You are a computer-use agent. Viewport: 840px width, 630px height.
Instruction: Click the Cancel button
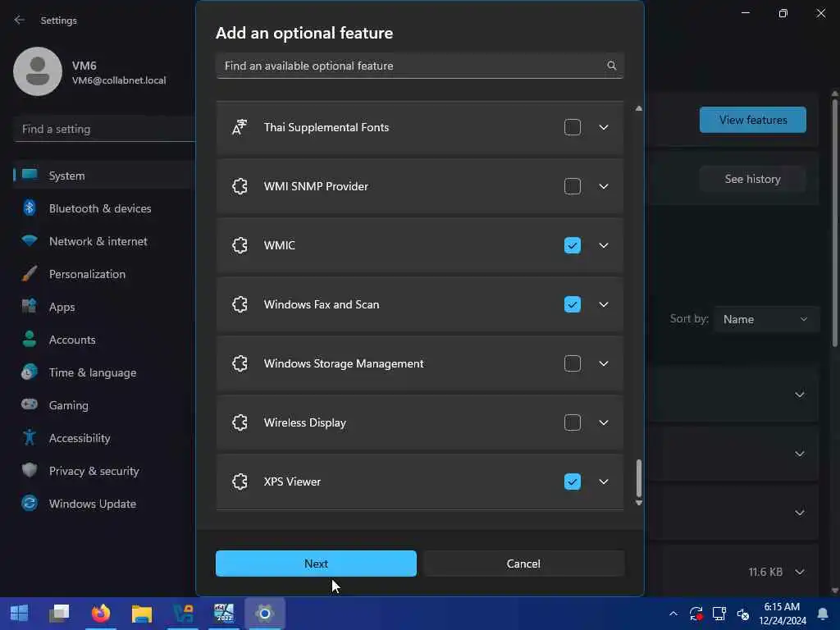(x=523, y=564)
